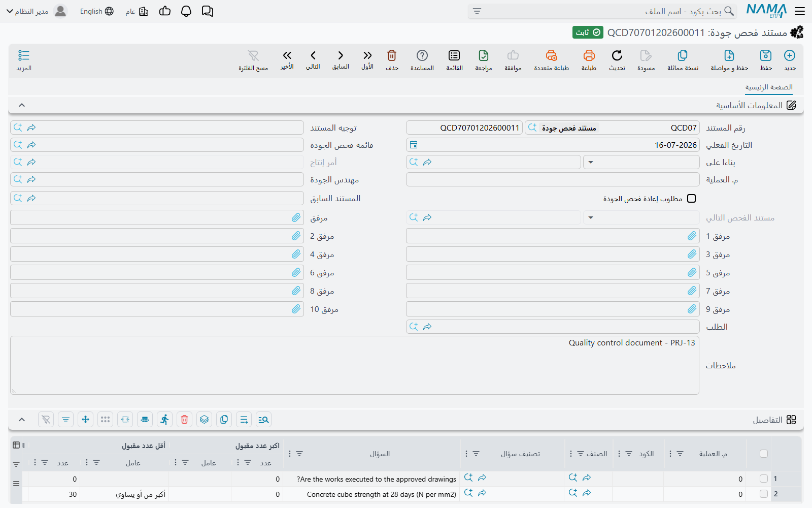Click the ملاحظات notes text area
812x508 pixels.
coord(355,365)
